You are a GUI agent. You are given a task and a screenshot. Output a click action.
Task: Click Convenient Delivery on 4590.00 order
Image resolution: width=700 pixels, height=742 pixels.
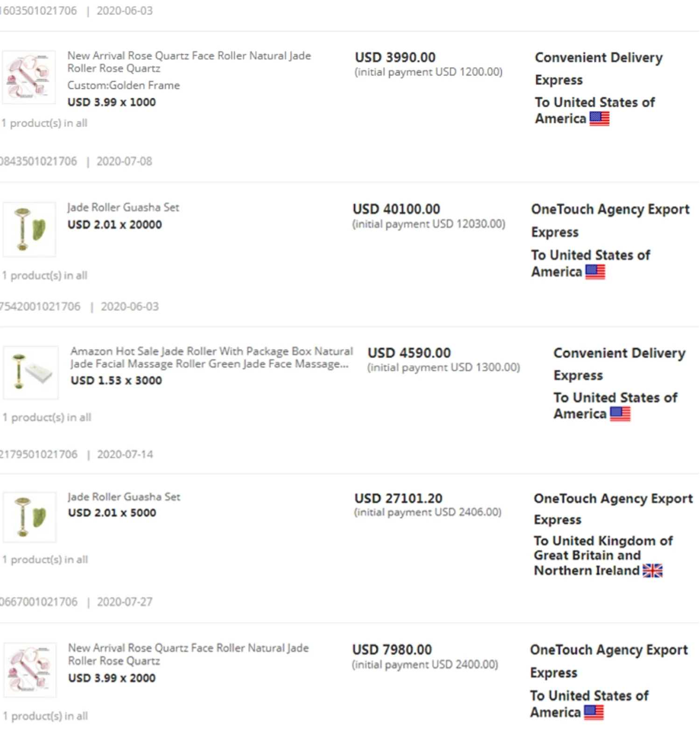619,353
